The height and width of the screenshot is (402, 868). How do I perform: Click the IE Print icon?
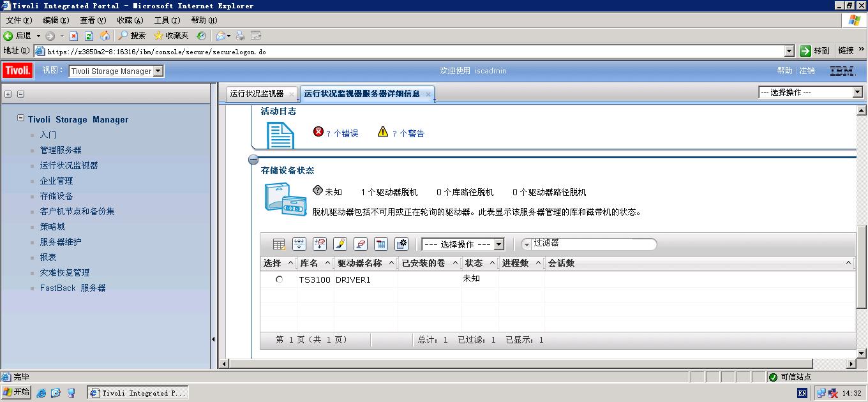pos(241,36)
